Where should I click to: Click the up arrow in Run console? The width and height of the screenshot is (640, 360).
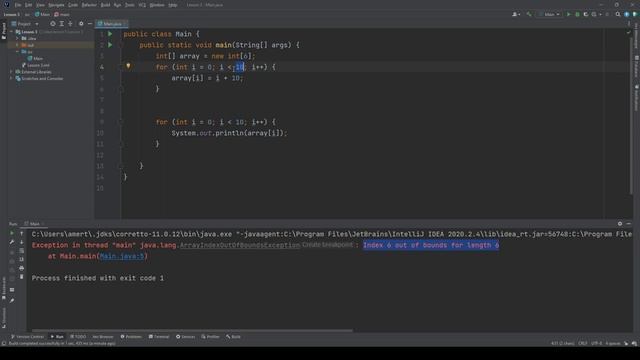tap(22, 233)
